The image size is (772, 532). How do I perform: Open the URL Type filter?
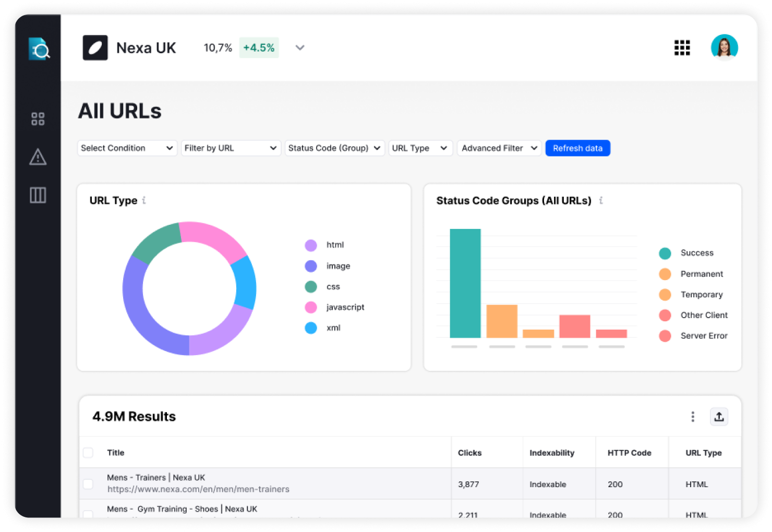click(x=420, y=148)
